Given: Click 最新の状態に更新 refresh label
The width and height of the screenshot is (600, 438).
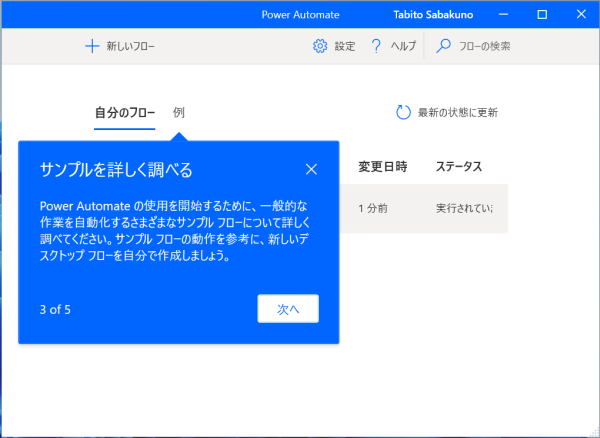Looking at the screenshot, I should [x=458, y=113].
